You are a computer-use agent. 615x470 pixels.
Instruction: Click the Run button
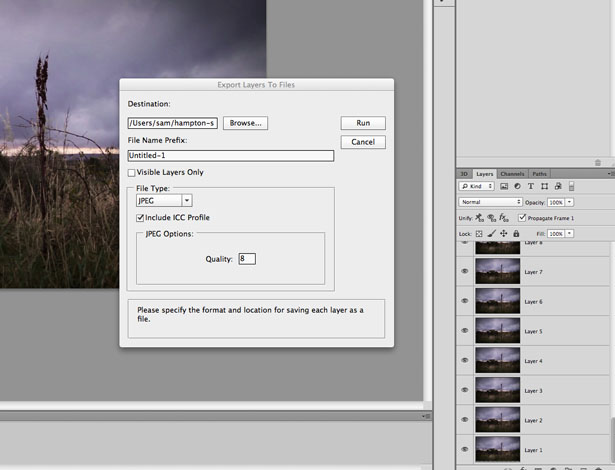363,123
